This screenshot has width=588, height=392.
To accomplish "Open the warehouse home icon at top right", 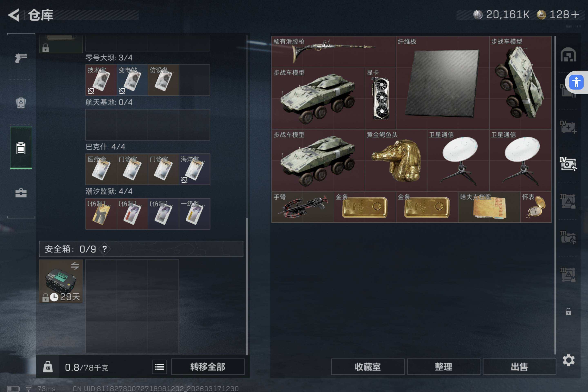I will coord(568,55).
